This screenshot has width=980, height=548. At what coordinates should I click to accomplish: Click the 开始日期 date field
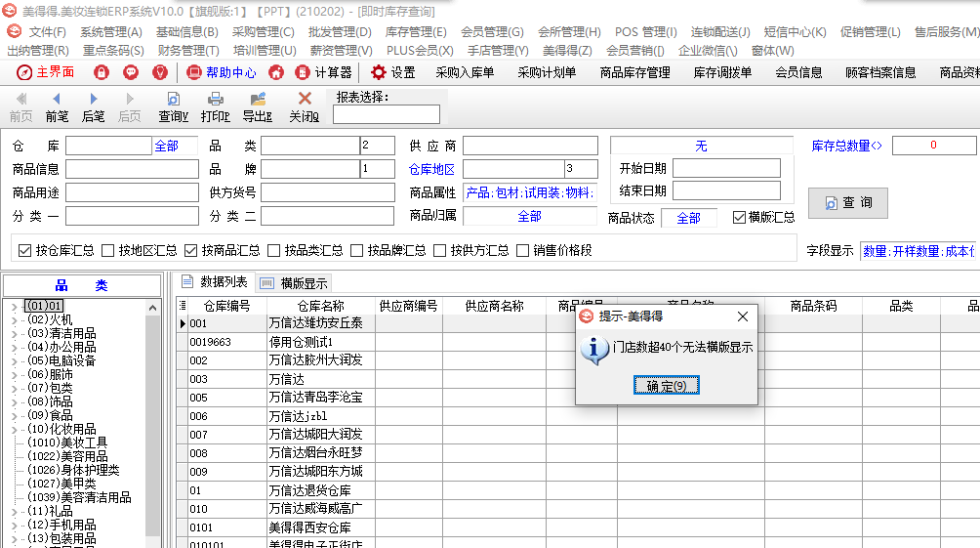[x=726, y=168]
